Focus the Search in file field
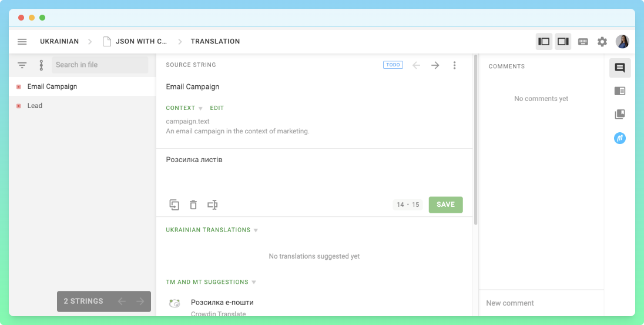The height and width of the screenshot is (325, 644). (100, 65)
